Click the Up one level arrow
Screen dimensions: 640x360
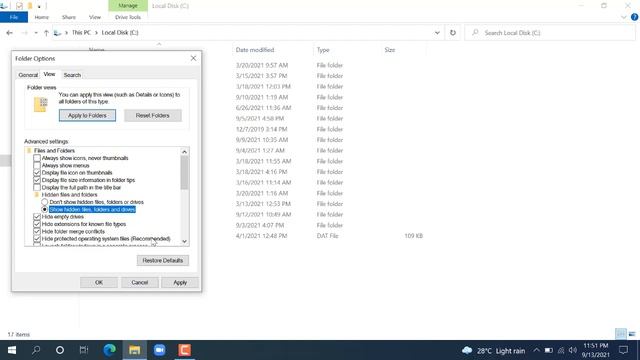click(x=46, y=33)
